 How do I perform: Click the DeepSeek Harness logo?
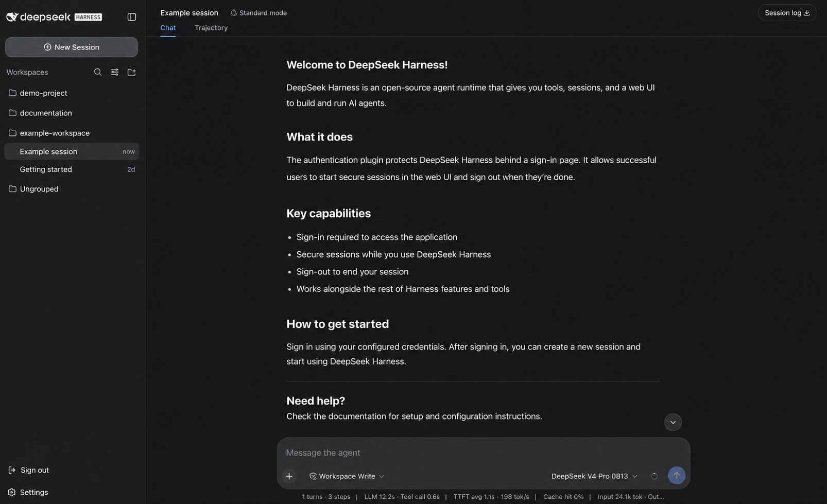point(54,17)
